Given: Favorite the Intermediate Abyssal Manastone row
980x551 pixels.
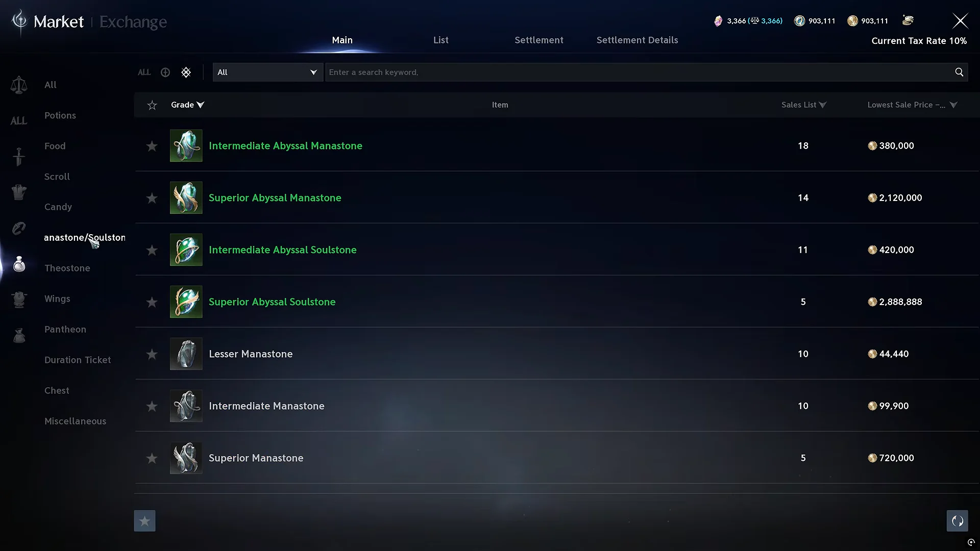Looking at the screenshot, I should pos(152,146).
